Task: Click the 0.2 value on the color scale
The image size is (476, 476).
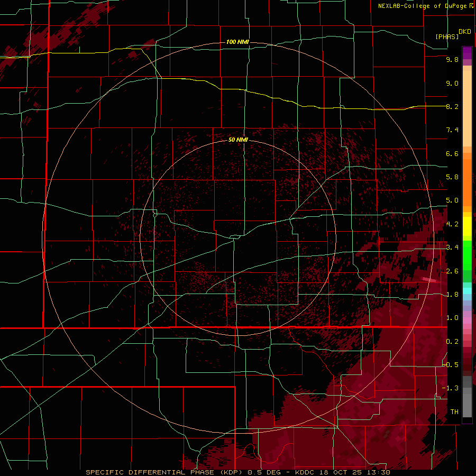Action: pyautogui.click(x=452, y=342)
